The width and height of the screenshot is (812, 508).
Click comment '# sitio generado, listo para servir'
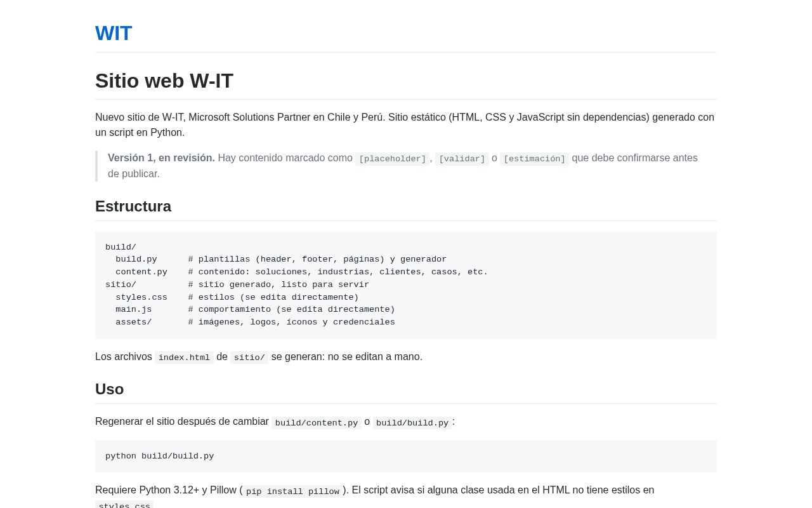tap(278, 284)
